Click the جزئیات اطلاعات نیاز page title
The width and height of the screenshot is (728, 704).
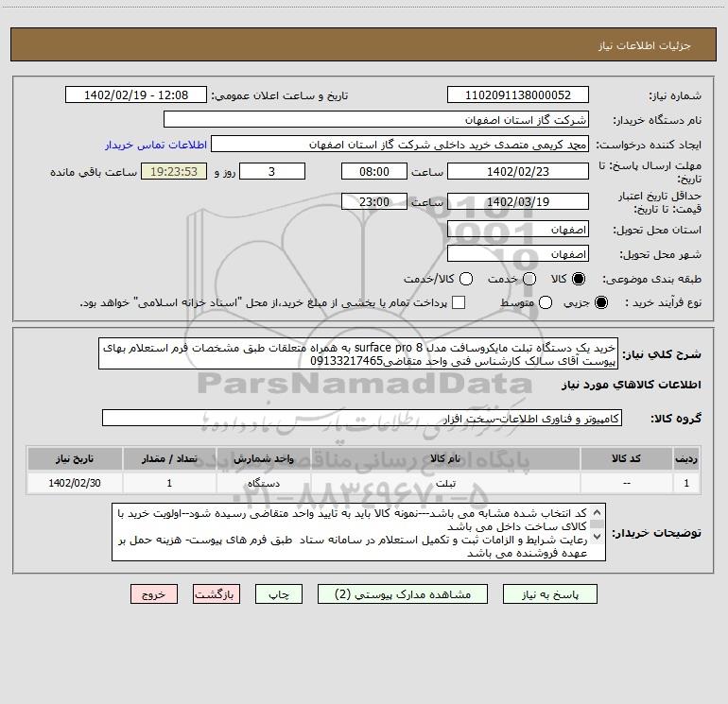[x=644, y=45]
